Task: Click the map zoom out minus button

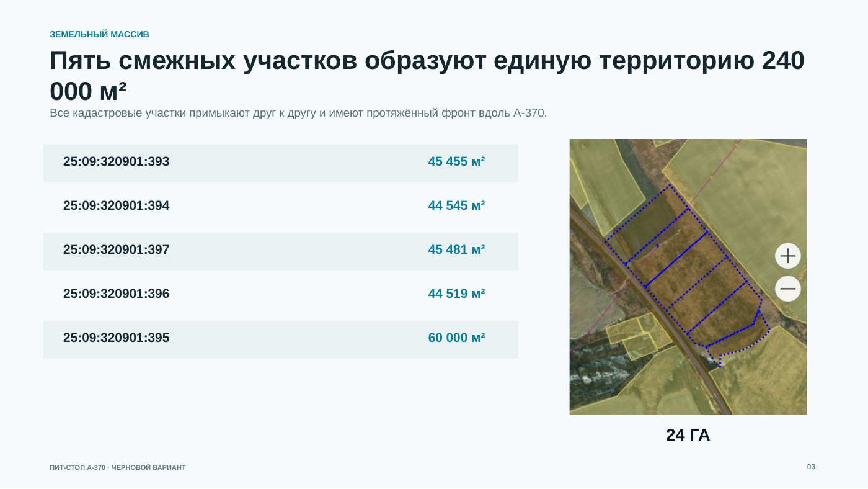Action: pyautogui.click(x=788, y=289)
